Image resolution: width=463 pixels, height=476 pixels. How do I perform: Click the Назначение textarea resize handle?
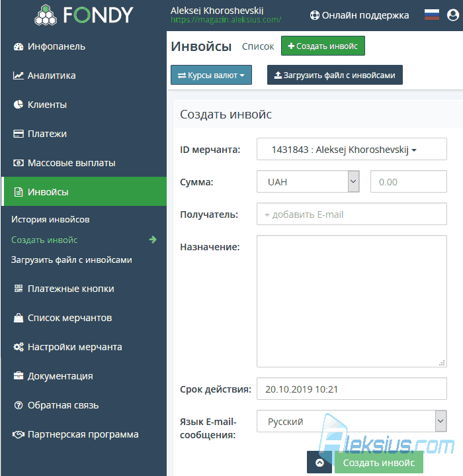442,363
